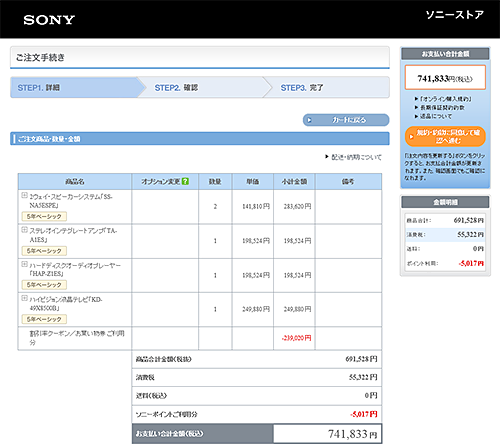This screenshot has width=500, height=447.
Task: Open the option change help question-mark icon
Action: 186,181
